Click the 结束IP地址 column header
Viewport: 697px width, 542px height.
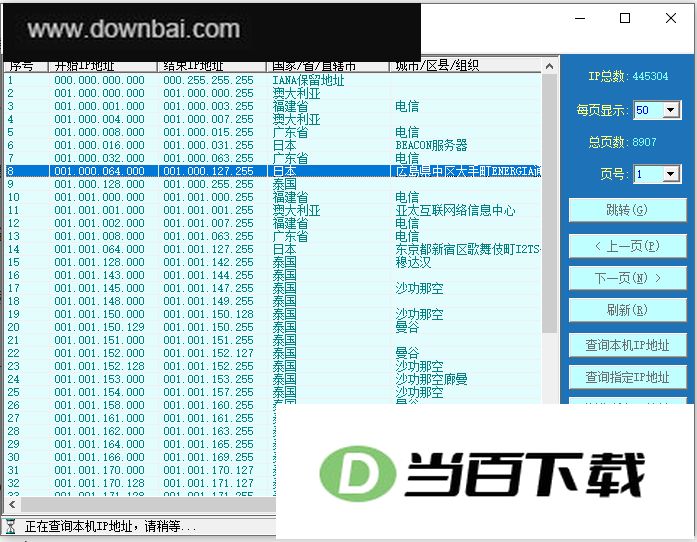tap(212, 66)
